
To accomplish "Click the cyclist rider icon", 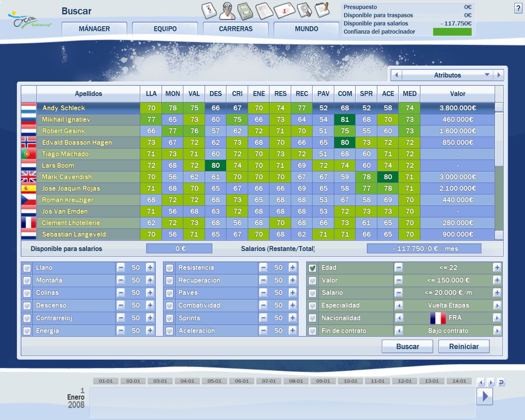I will (227, 11).
